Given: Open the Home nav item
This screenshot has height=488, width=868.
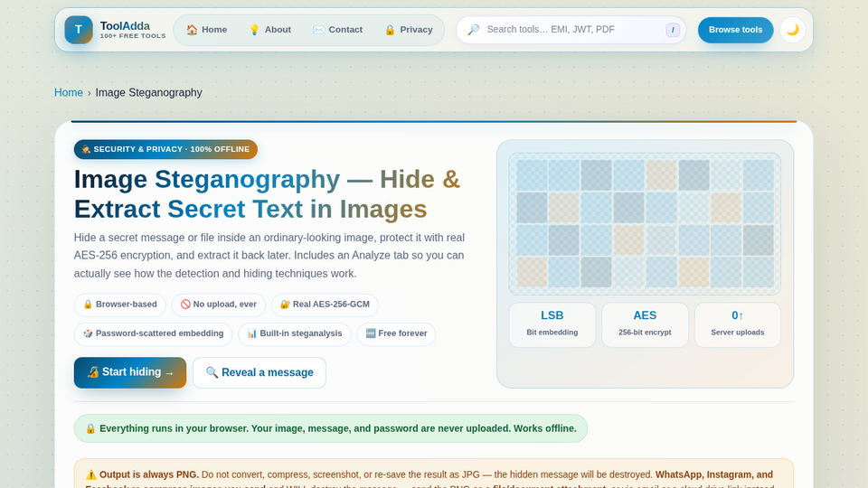Looking at the screenshot, I should [206, 30].
